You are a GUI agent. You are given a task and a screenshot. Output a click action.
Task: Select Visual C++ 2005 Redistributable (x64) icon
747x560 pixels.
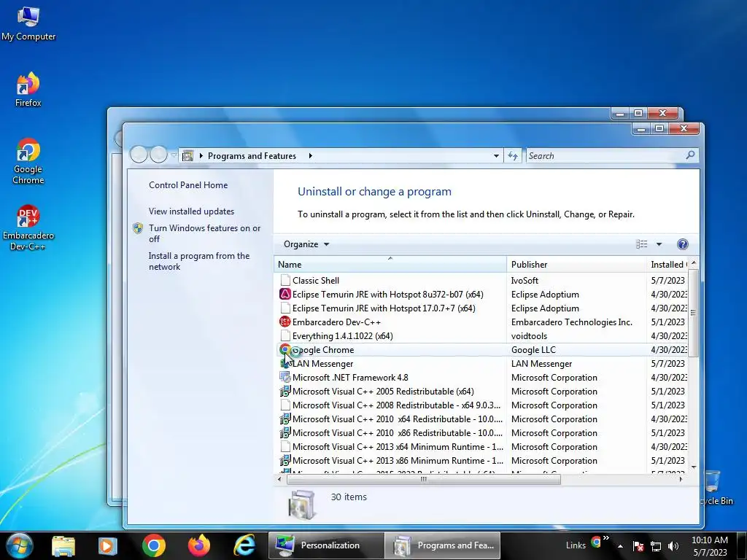tap(285, 391)
